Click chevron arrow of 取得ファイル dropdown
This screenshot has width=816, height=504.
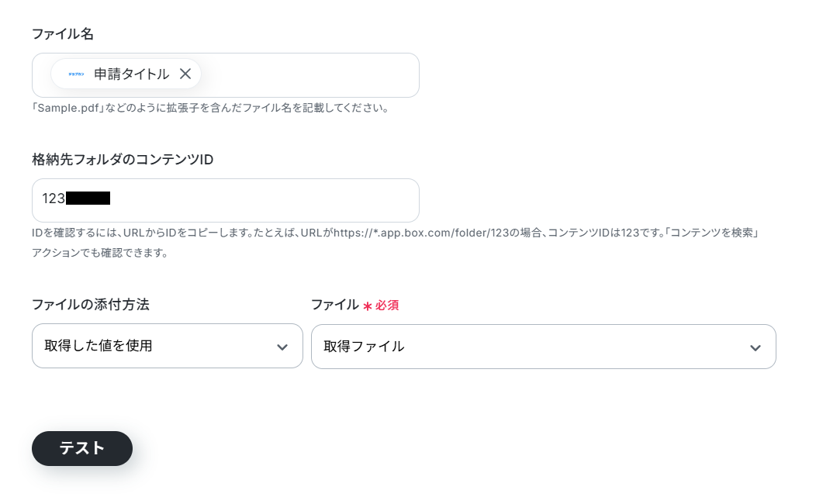(x=755, y=348)
